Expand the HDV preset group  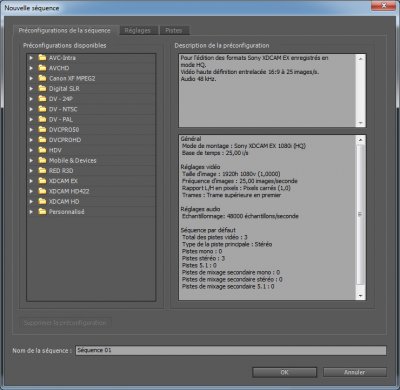(31, 150)
